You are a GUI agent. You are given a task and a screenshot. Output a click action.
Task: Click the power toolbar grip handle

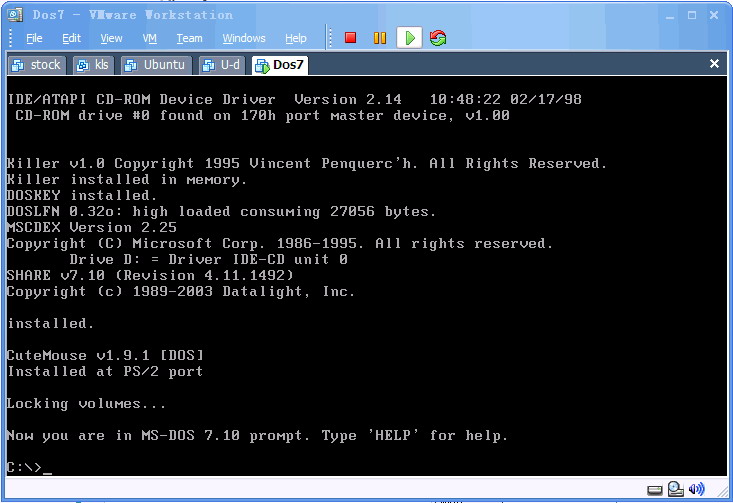pos(330,38)
